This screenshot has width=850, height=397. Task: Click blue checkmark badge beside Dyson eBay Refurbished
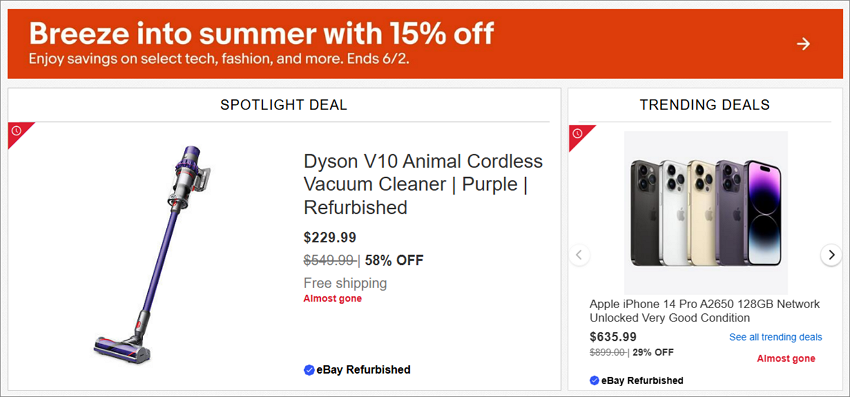pos(309,370)
